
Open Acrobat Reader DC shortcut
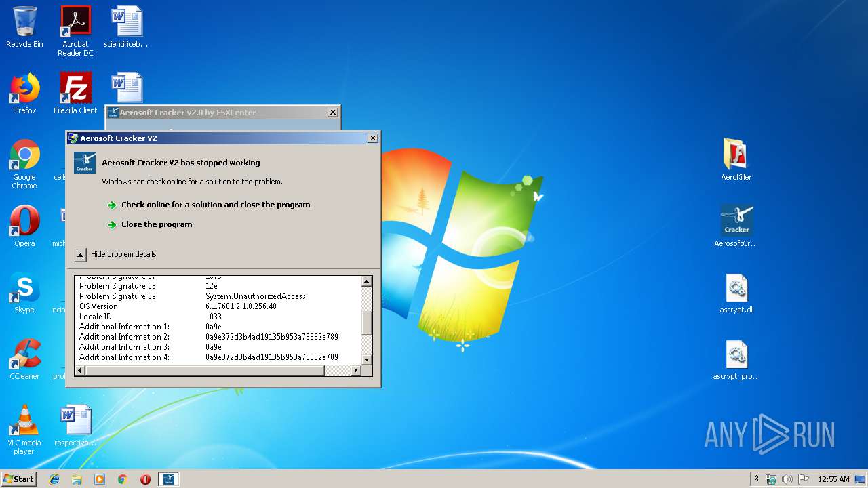pos(75,30)
